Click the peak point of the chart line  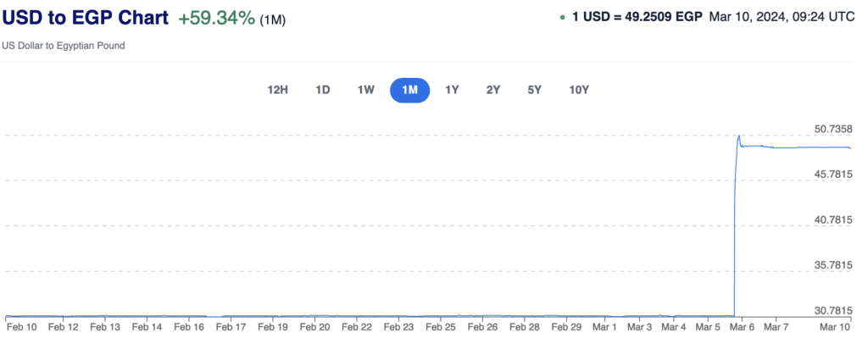739,136
